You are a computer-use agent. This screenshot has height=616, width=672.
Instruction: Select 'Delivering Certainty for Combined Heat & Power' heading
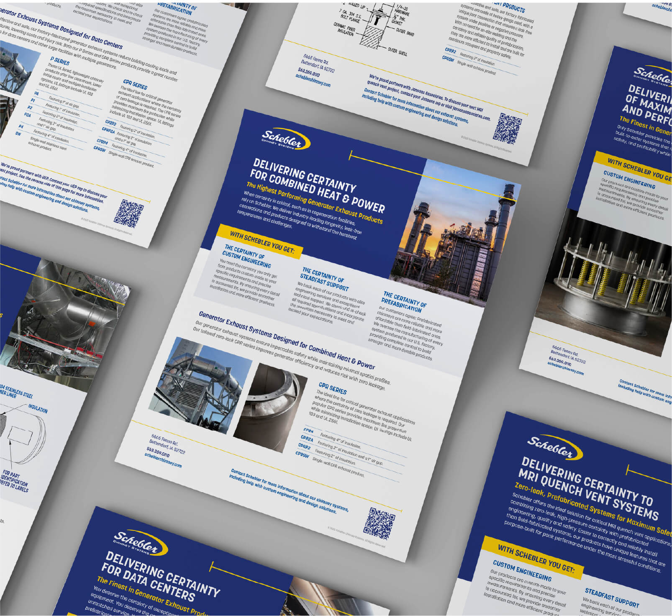(318, 185)
